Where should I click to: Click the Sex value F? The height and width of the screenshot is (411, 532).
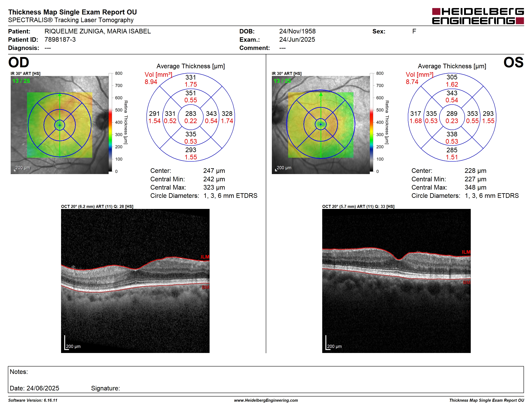[414, 31]
